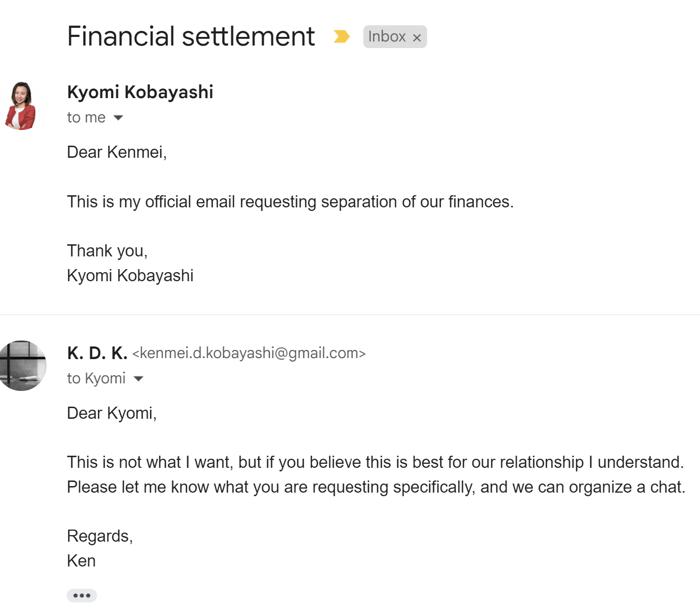The height and width of the screenshot is (612, 700).
Task: Open the K. D. K. sender avatar
Action: pos(22,365)
